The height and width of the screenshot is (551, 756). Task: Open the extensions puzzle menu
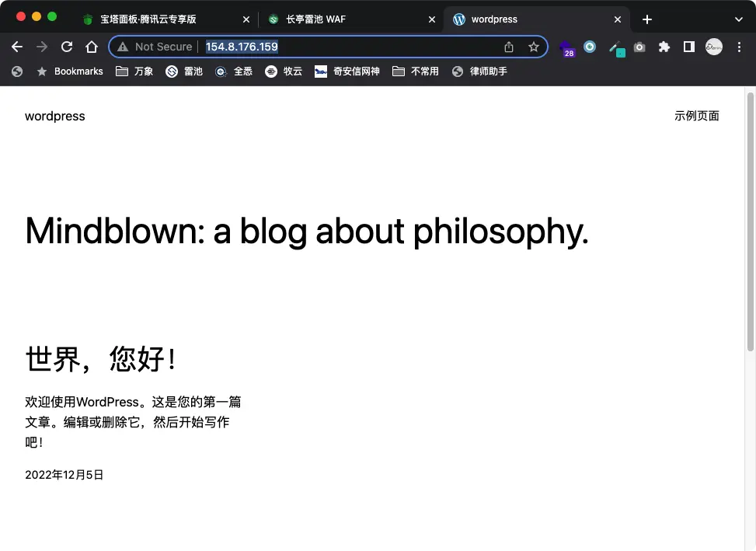click(x=664, y=47)
